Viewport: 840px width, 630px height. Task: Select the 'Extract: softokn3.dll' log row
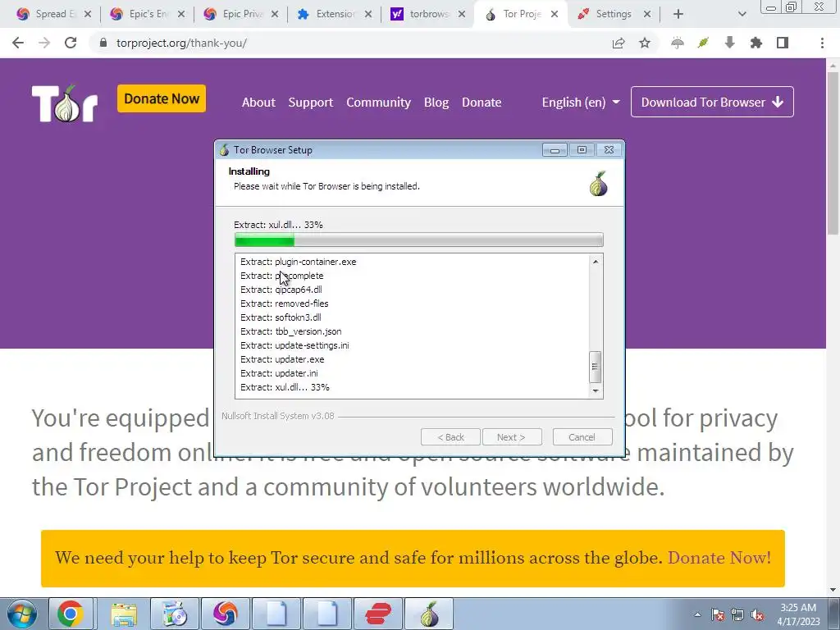(x=281, y=317)
